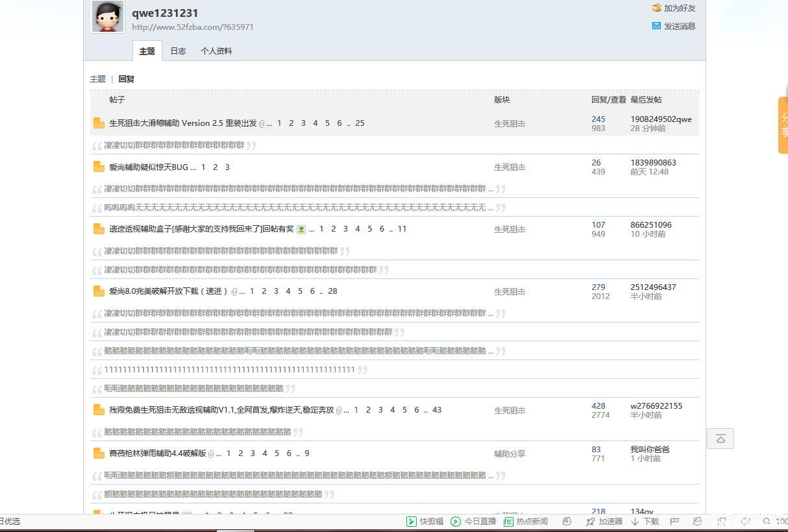
Task: Click folder icon of 爱尚8.0完美破解 thread
Action: click(x=99, y=291)
